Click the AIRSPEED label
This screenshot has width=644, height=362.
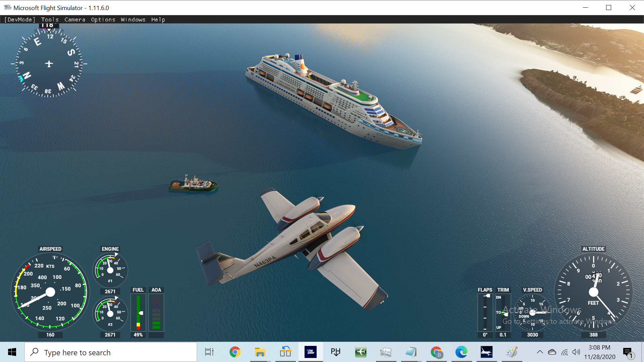click(50, 249)
